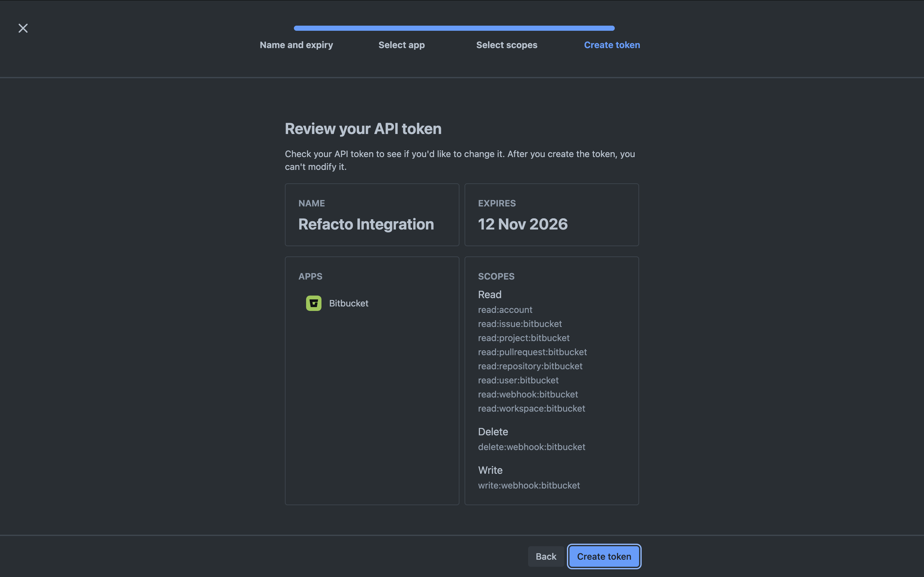
Task: Click the Read scopes heading
Action: 489,294
